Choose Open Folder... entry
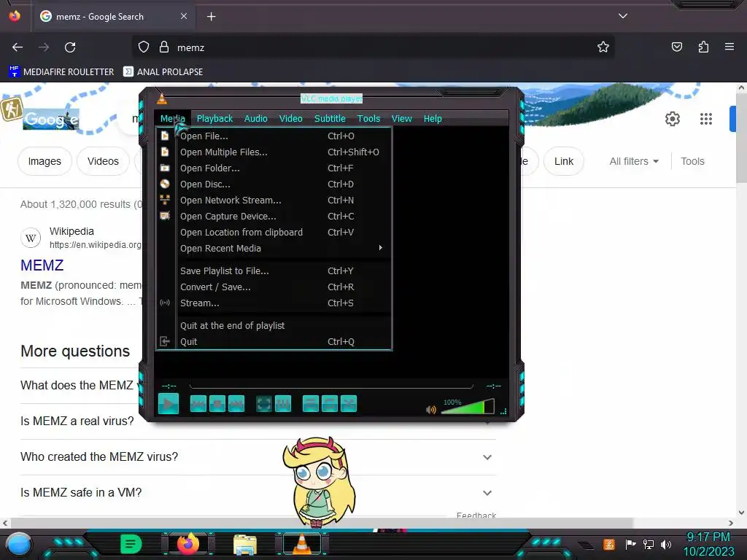This screenshot has height=560, width=747. click(274, 168)
